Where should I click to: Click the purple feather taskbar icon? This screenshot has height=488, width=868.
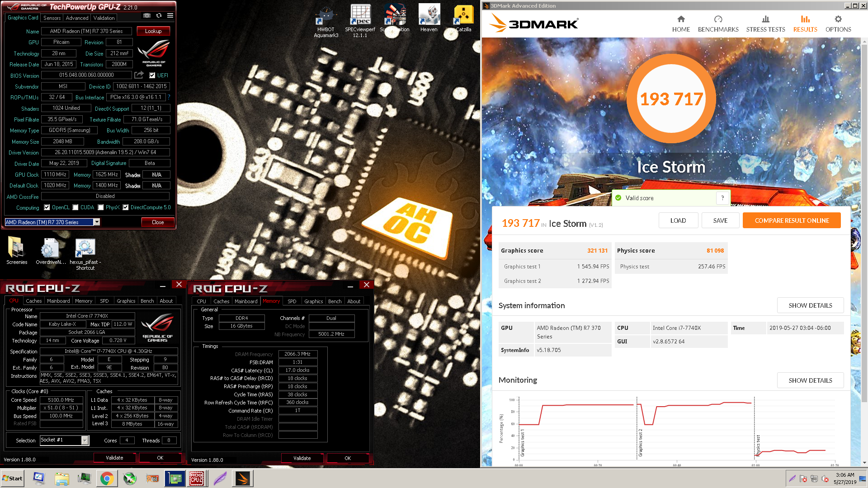[x=220, y=479]
